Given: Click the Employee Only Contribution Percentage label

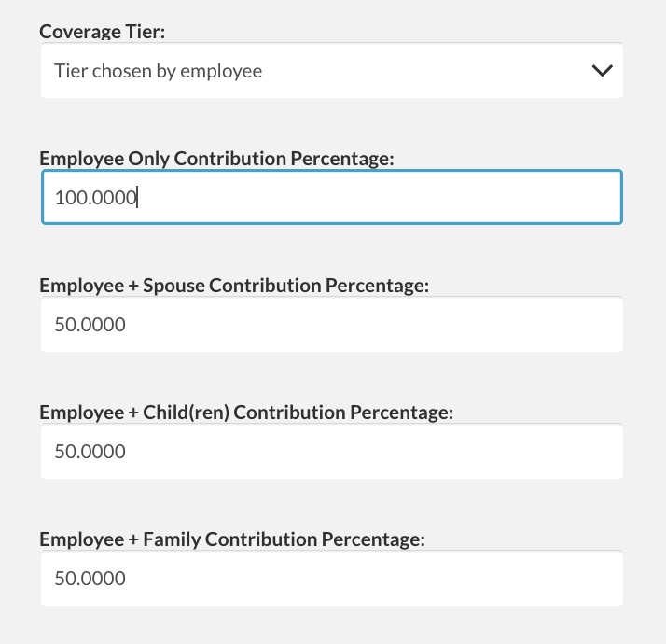Looking at the screenshot, I should point(216,159).
